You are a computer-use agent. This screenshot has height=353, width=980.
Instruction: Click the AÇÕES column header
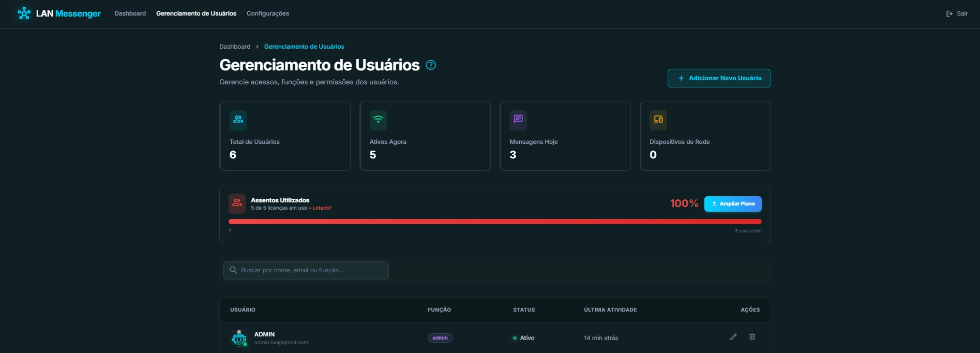(x=750, y=310)
